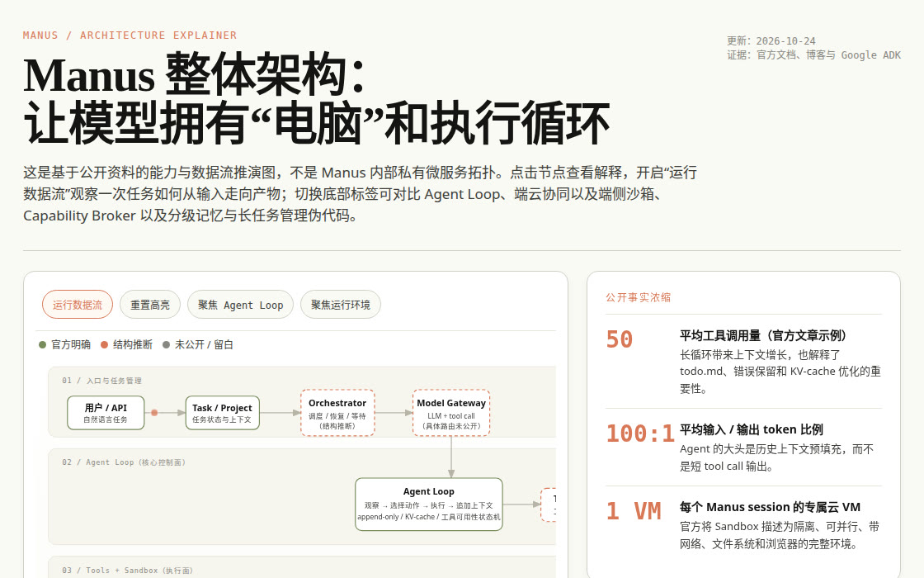
Task: Toggle the 运行数据流 button
Action: (78, 305)
